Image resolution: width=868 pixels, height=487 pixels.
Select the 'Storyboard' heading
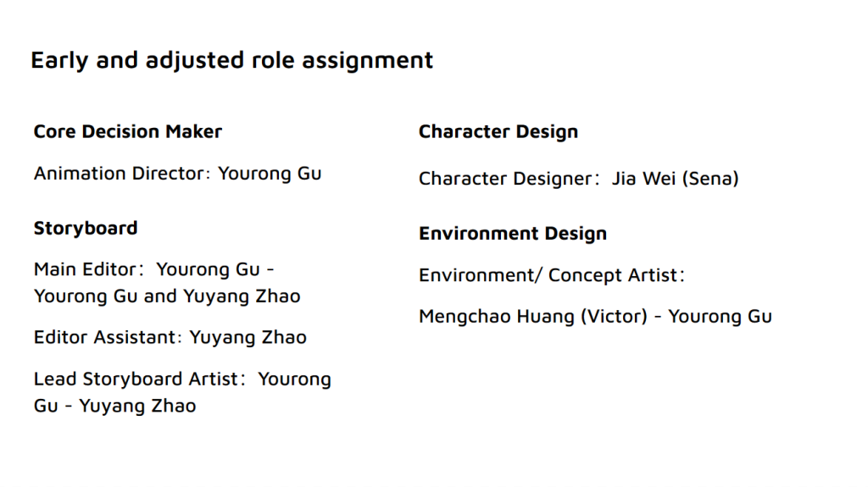tap(86, 229)
